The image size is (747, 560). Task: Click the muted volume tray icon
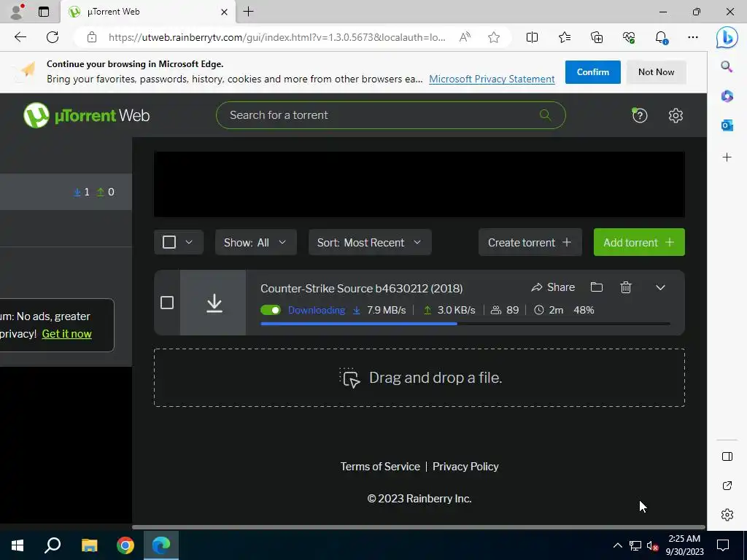[x=653, y=545]
